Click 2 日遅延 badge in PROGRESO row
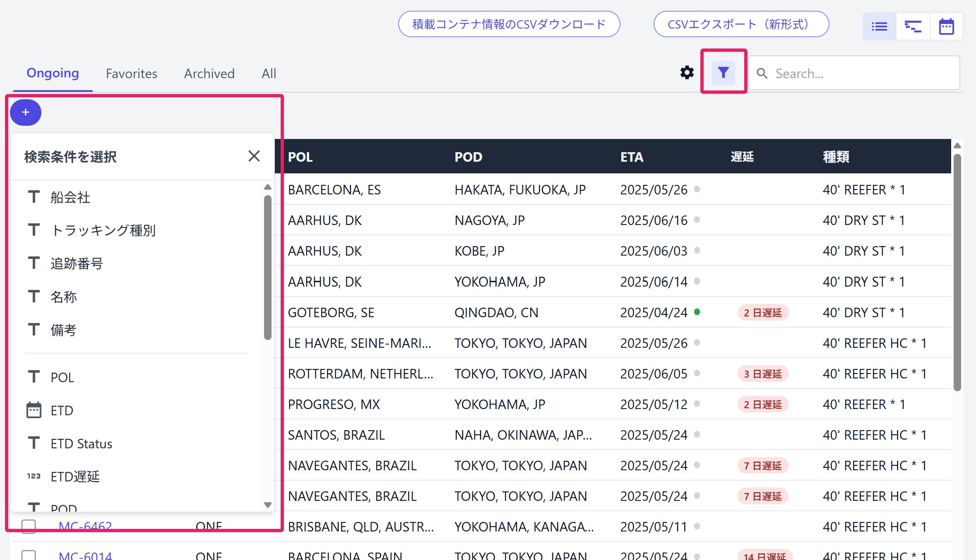This screenshot has width=976, height=560. click(x=762, y=404)
